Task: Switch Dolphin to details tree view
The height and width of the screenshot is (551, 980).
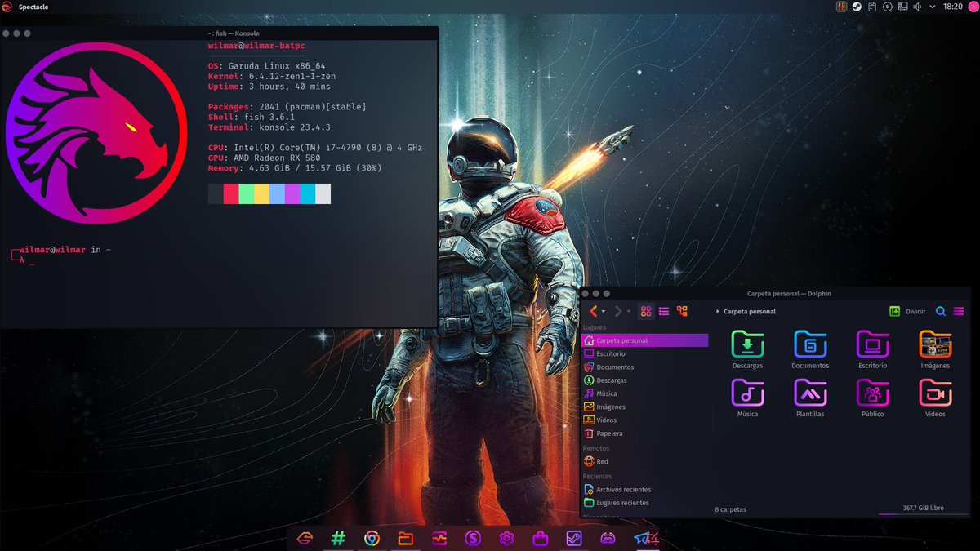Action: click(x=682, y=311)
